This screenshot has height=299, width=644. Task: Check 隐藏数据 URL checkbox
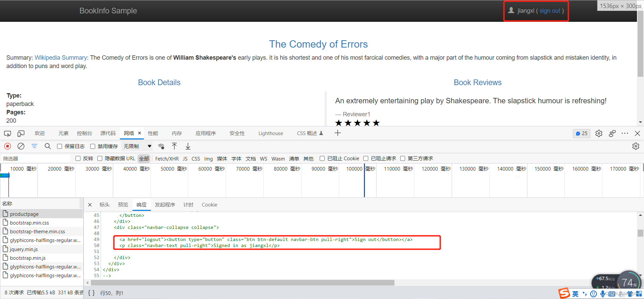click(100, 159)
